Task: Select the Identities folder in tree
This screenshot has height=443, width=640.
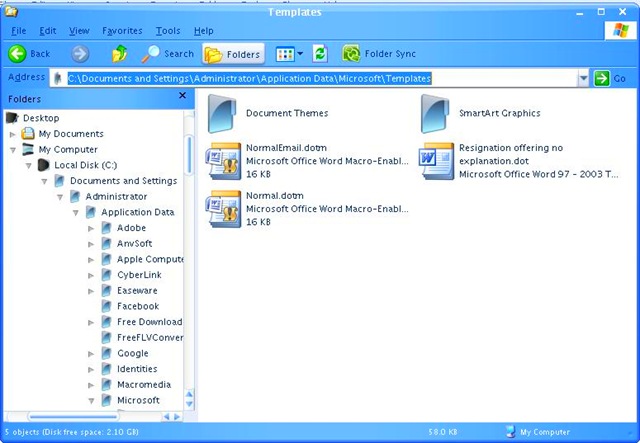Action: click(137, 369)
